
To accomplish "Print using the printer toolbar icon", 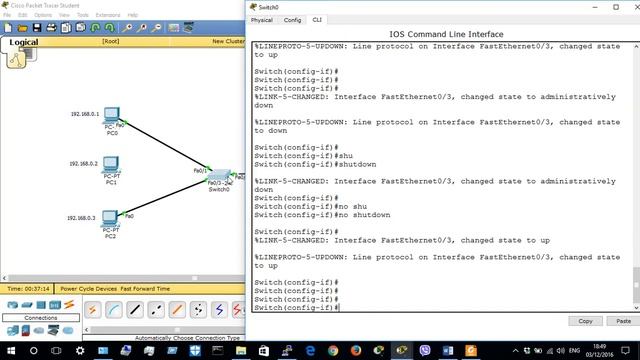I will click(51, 28).
